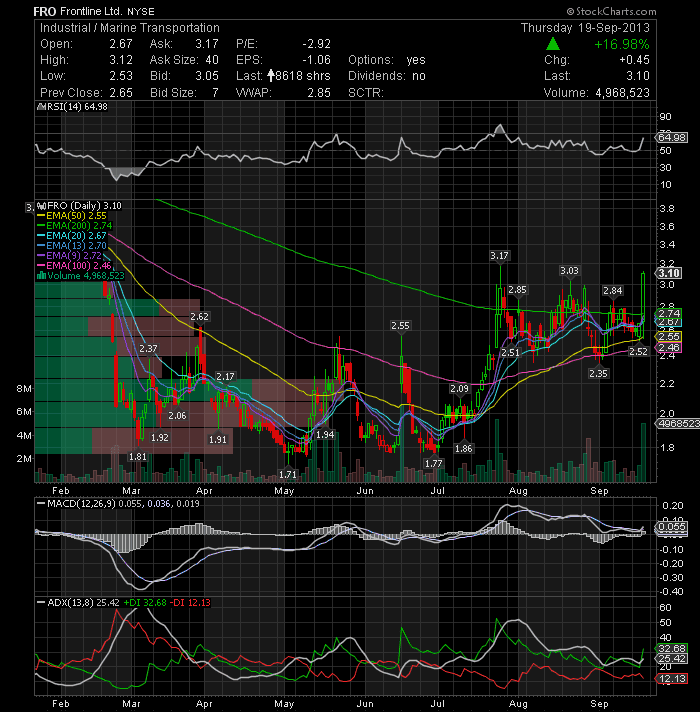Click the 2.17 price marker

tap(225, 376)
